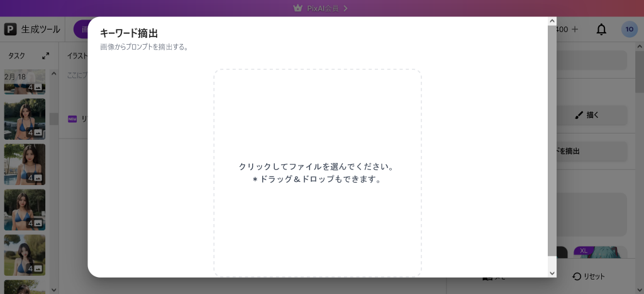Click the task list scroll-up arrow
This screenshot has width=644, height=294.
53,74
